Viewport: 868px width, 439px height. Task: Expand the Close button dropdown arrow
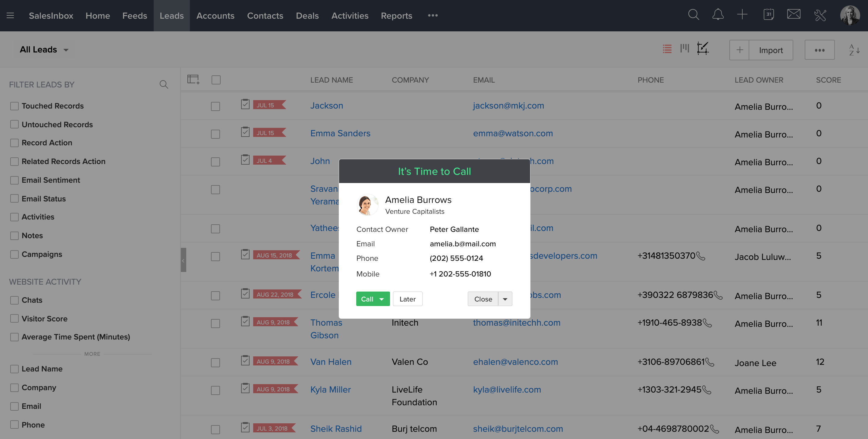point(505,299)
